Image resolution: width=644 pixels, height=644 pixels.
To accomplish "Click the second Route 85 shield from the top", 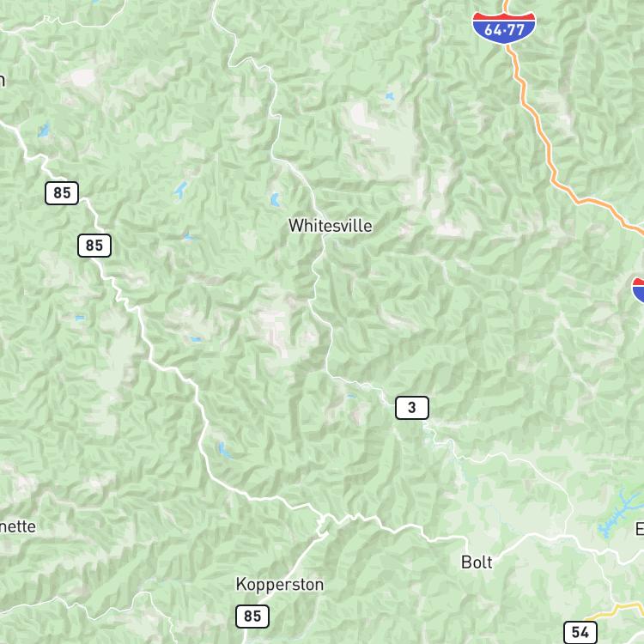I will [94, 246].
